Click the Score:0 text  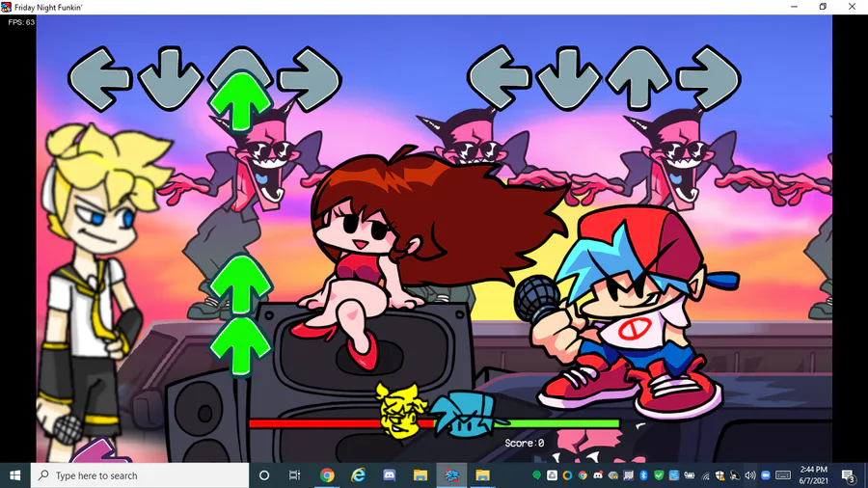coord(525,444)
